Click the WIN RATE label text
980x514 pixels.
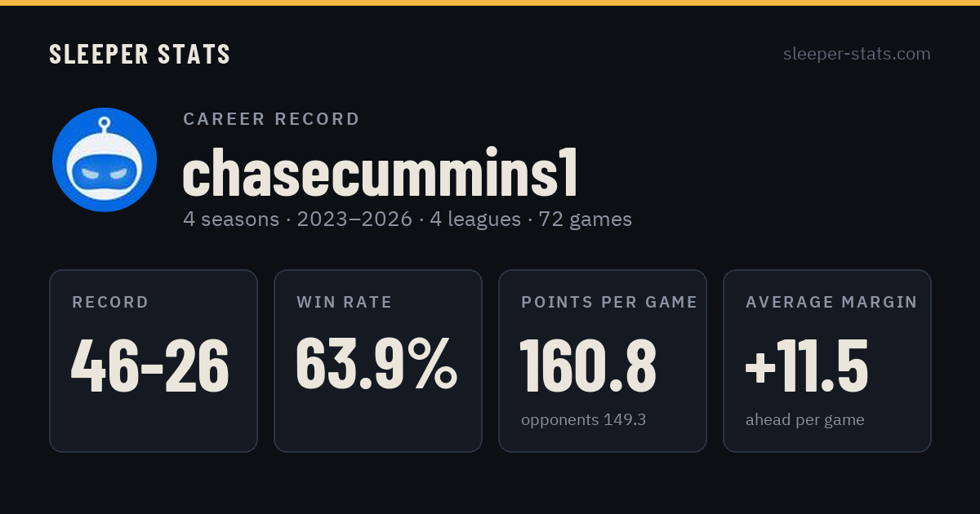345,303
